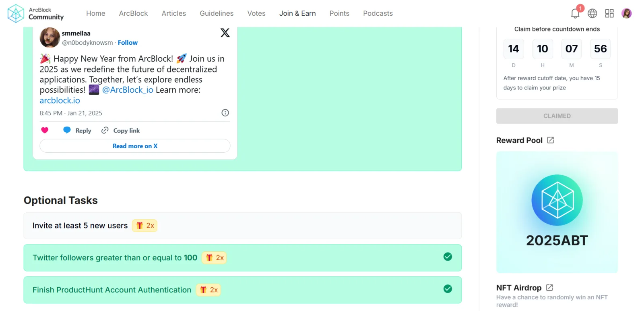The width and height of the screenshot is (644, 311).
Task: Open the Twitter followers greater than 100 task
Action: pos(243,258)
